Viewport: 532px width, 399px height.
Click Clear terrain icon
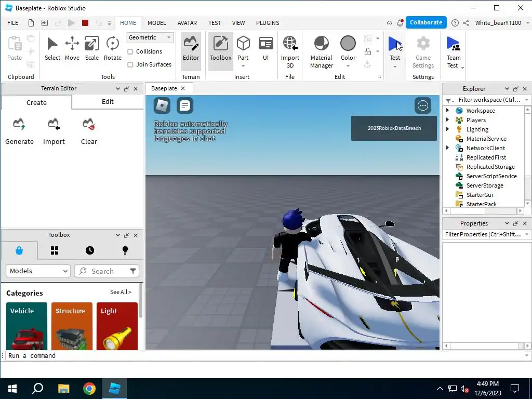[88, 124]
